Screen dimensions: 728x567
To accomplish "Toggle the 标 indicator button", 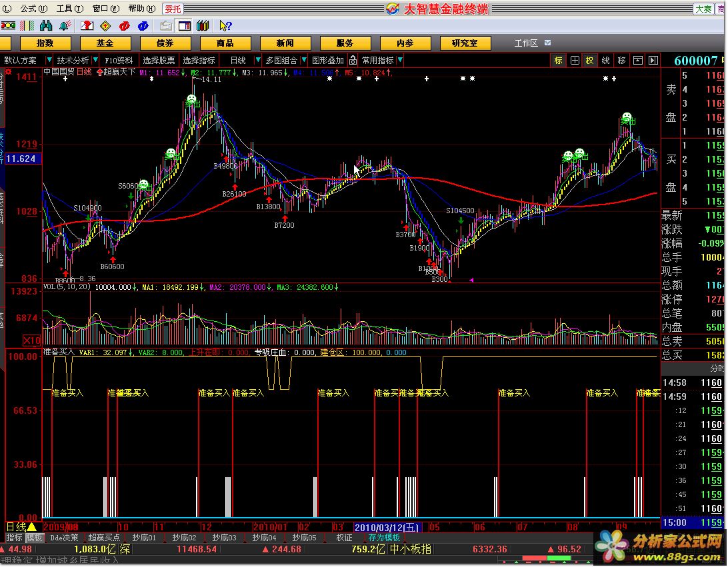I will pyautogui.click(x=559, y=61).
